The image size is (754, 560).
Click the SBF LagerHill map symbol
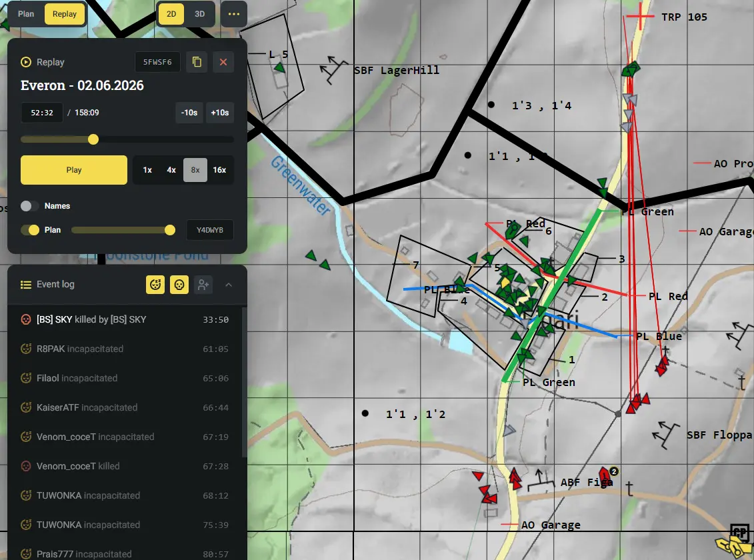(334, 70)
